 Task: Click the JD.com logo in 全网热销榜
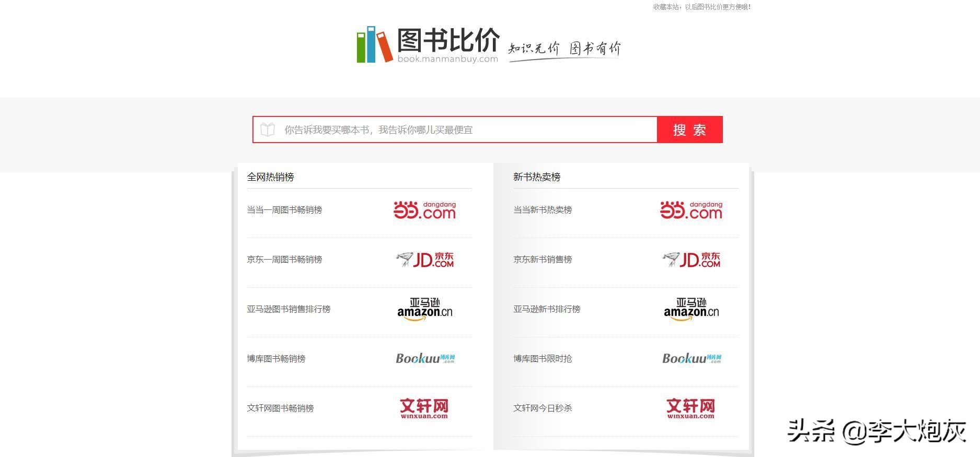(424, 260)
